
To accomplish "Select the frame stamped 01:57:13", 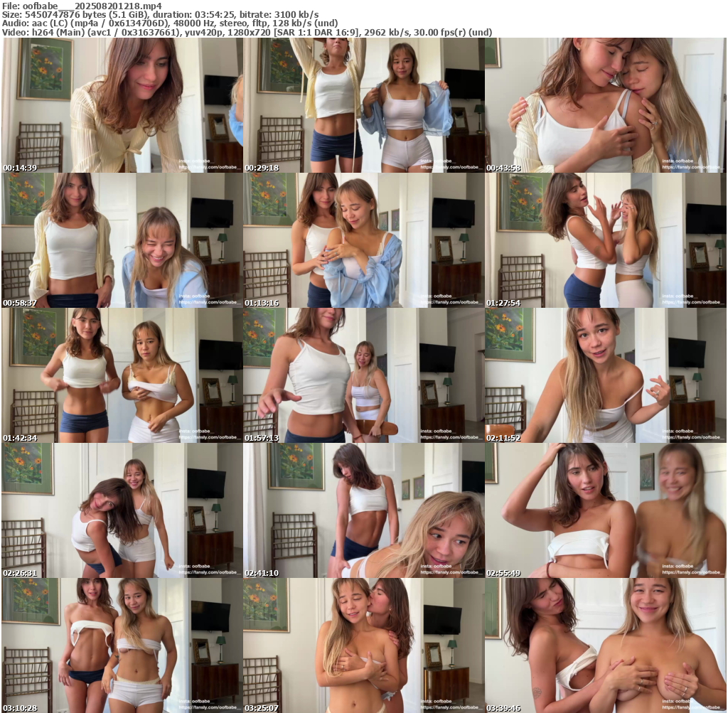I will tap(363, 375).
